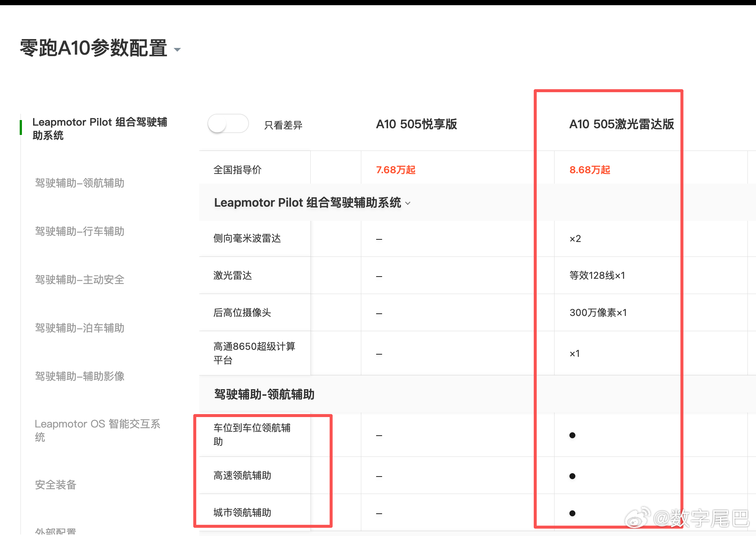This screenshot has height=536, width=756.
Task: Select 驾驶辅助-辅助影像 navigation item
Action: point(80,377)
